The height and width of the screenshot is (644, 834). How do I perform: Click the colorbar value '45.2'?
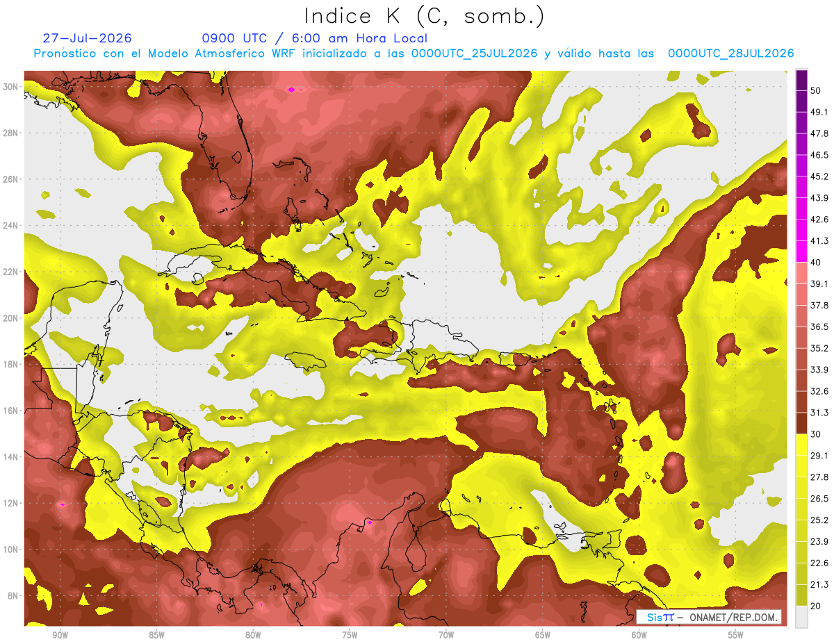click(819, 176)
